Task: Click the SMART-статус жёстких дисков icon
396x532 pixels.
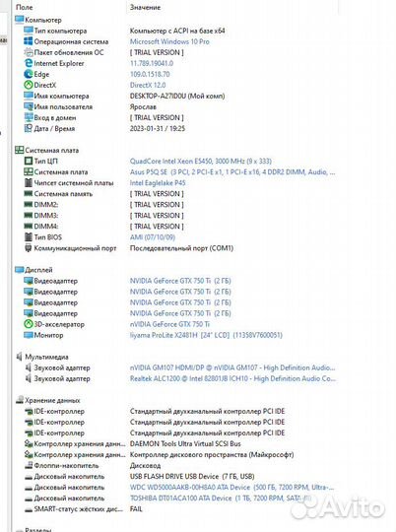Action: 29,509
